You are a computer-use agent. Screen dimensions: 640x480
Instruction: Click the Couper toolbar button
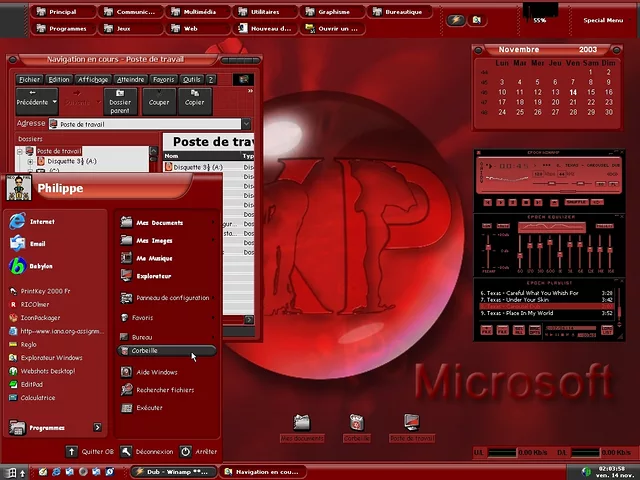click(159, 101)
